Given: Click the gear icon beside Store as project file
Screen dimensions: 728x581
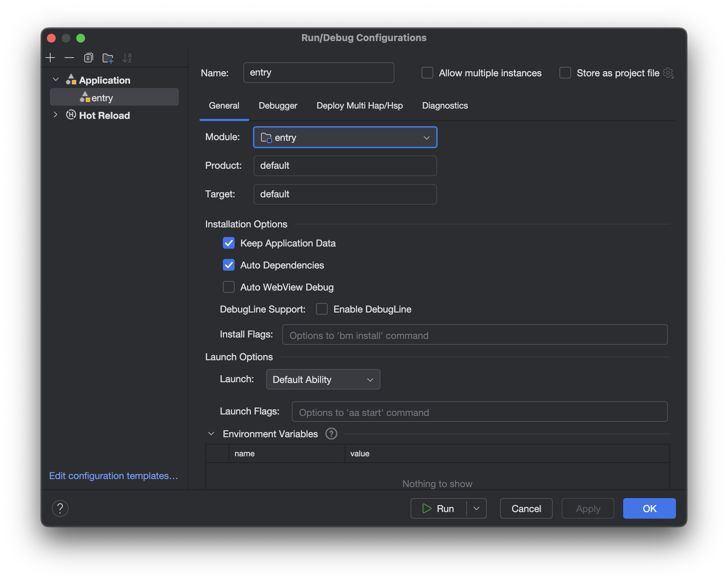Looking at the screenshot, I should (668, 73).
